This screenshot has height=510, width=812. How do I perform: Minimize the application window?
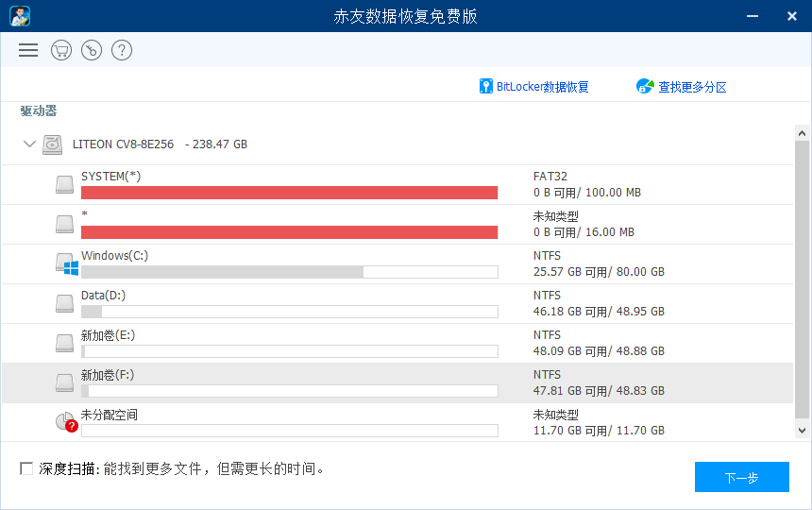click(752, 16)
